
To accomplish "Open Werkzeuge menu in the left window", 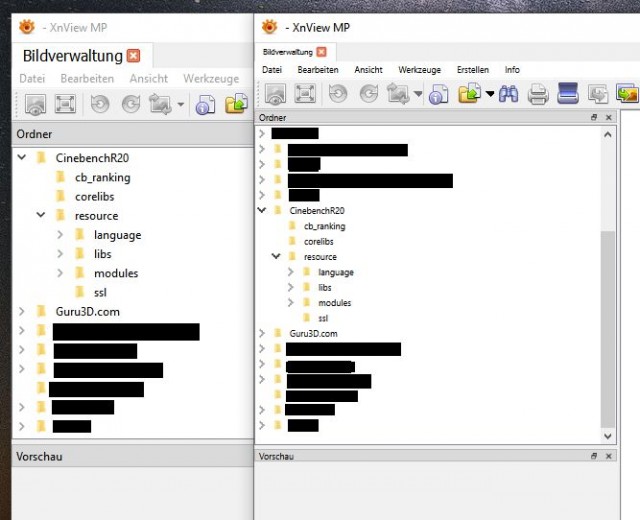I will coord(211,79).
